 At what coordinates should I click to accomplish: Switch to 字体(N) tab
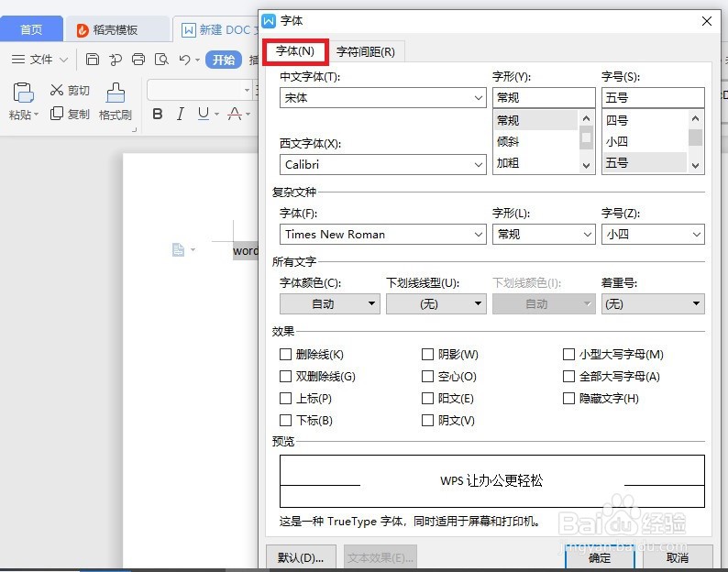tap(295, 51)
